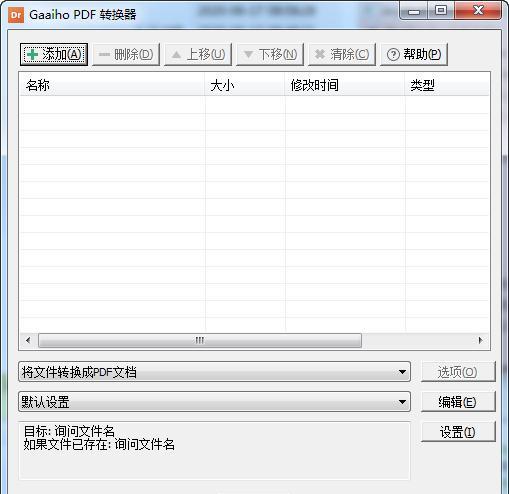Click the horizontal scrollbar thumb in file list
Image resolution: width=509 pixels, height=494 pixels.
[200, 340]
